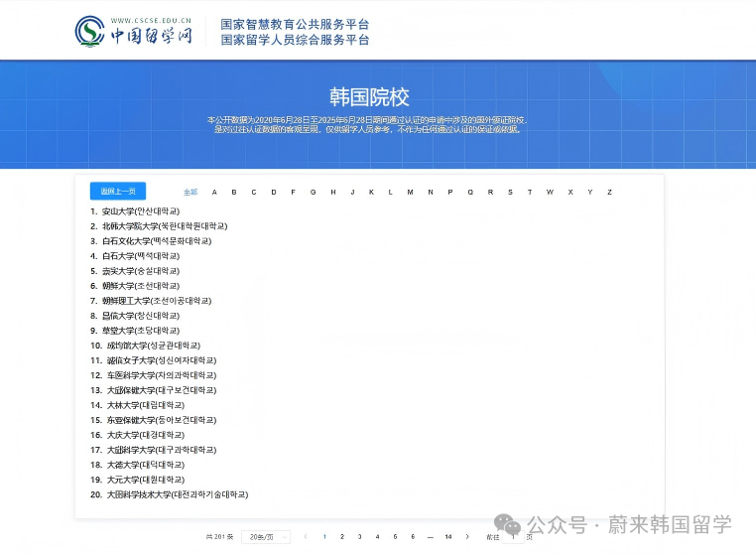Image resolution: width=756 pixels, height=555 pixels.
Task: Filter schools by letter A
Action: tap(214, 192)
